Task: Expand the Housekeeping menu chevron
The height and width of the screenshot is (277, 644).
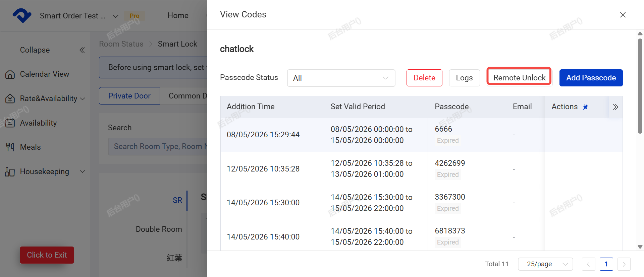Action: pos(83,171)
